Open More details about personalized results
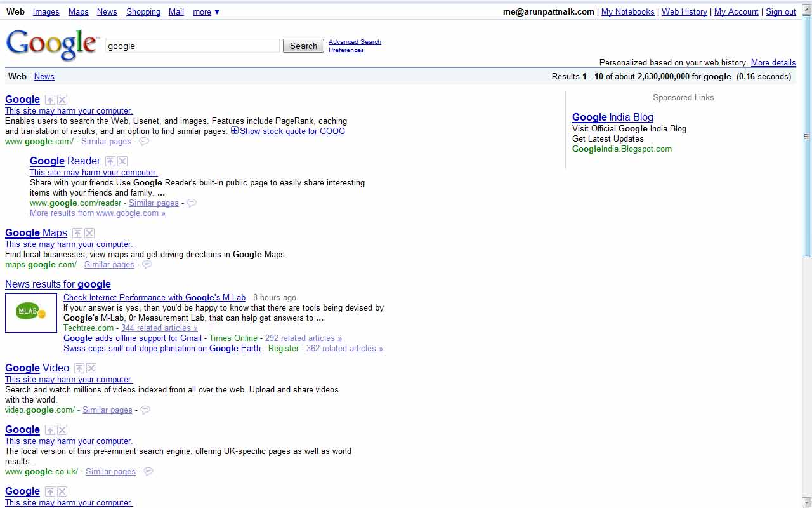 pyautogui.click(x=773, y=63)
